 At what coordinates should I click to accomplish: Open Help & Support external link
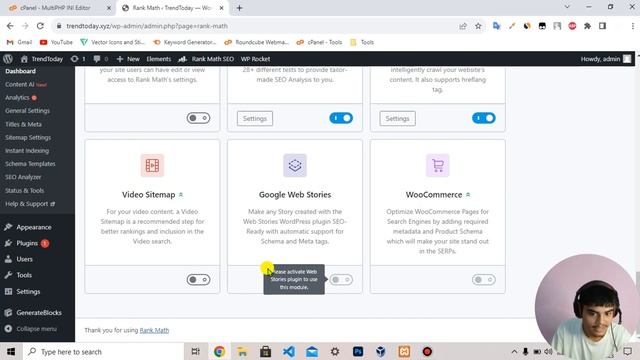coord(30,204)
